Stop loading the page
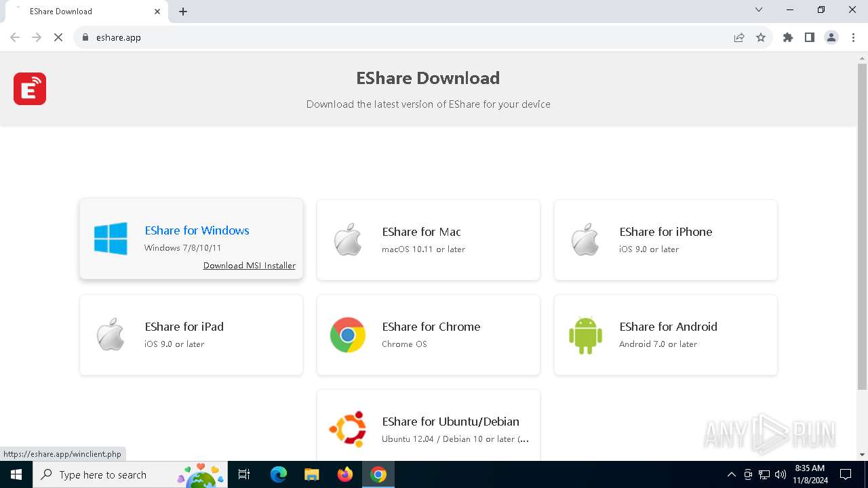This screenshot has height=488, width=868. 58,37
